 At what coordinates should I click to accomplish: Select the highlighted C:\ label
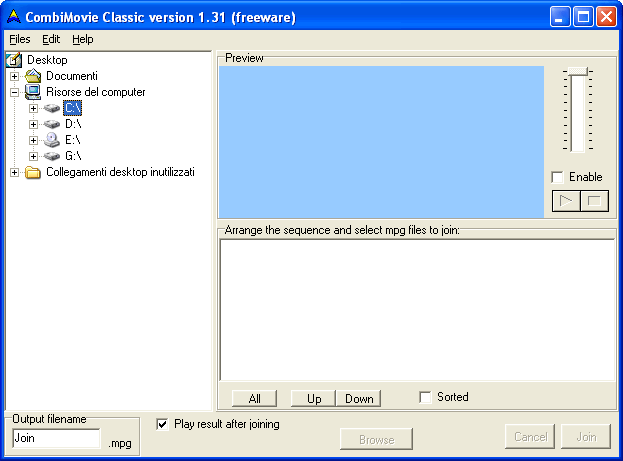pos(73,108)
